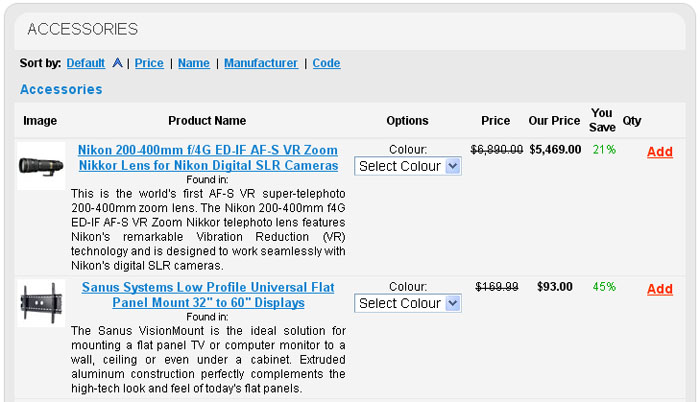The image size is (700, 402).
Task: Select the struck-through $6,890.00 price
Action: (496, 150)
